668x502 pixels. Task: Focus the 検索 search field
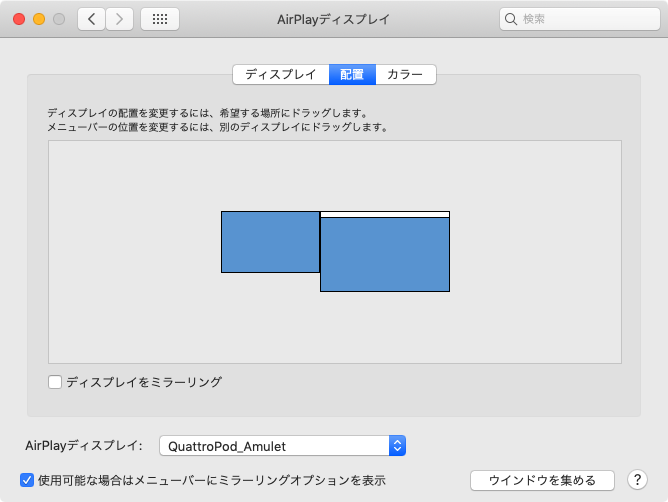580,19
